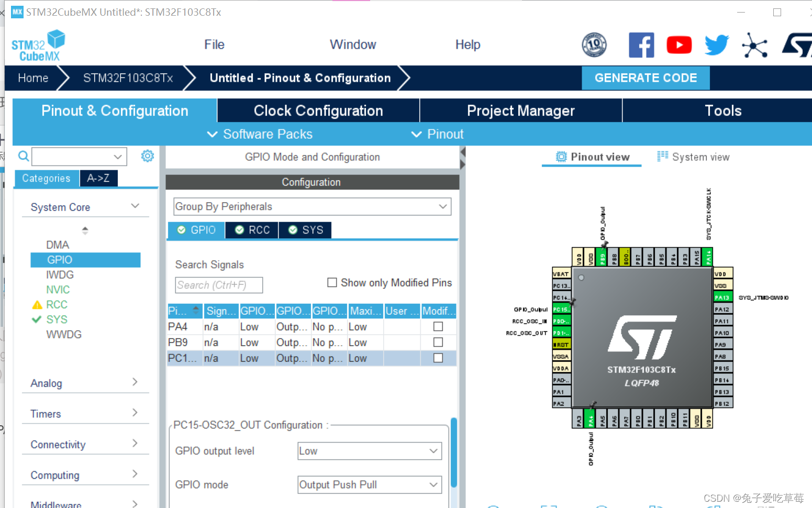This screenshot has width=812, height=508.
Task: Switch to the Clock Configuration tab
Action: point(318,111)
